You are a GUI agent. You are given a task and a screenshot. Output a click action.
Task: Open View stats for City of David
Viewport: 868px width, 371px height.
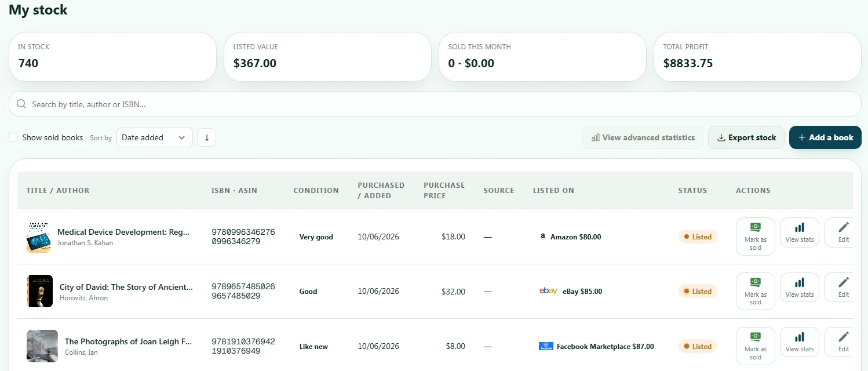[x=800, y=287]
